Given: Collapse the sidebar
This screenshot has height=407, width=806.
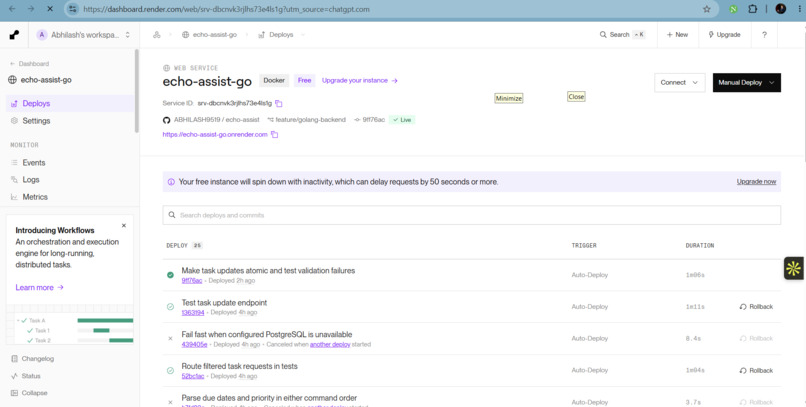Looking at the screenshot, I should (29, 393).
